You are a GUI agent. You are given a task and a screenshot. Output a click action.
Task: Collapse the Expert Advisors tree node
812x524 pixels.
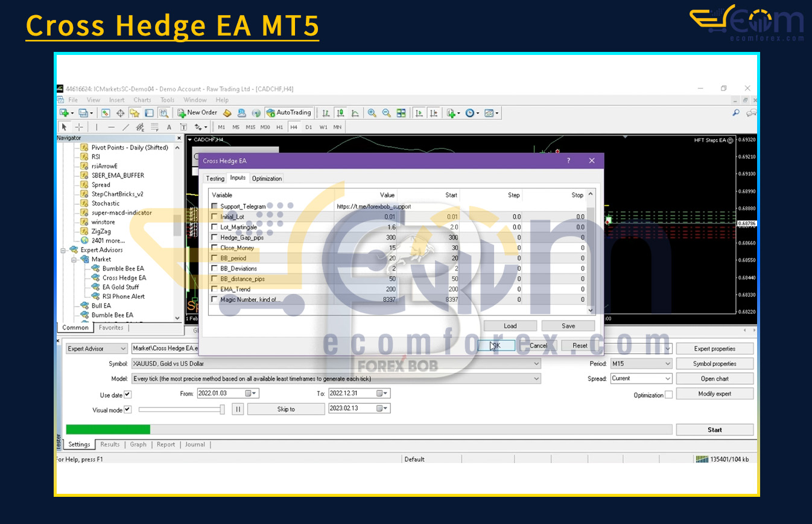coord(63,250)
